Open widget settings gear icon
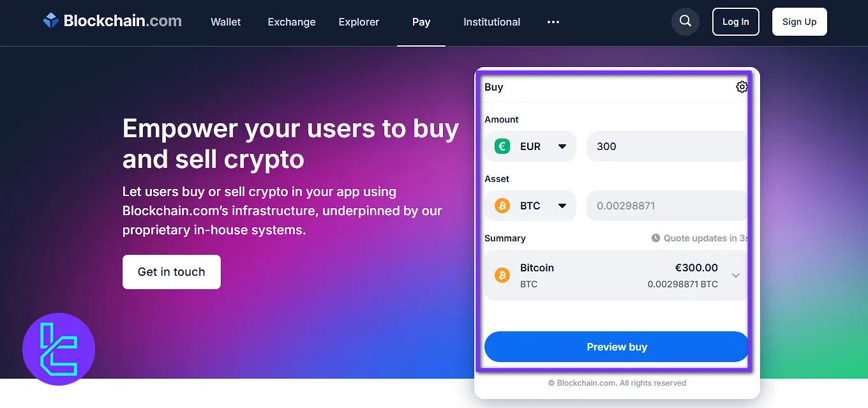 coord(742,87)
